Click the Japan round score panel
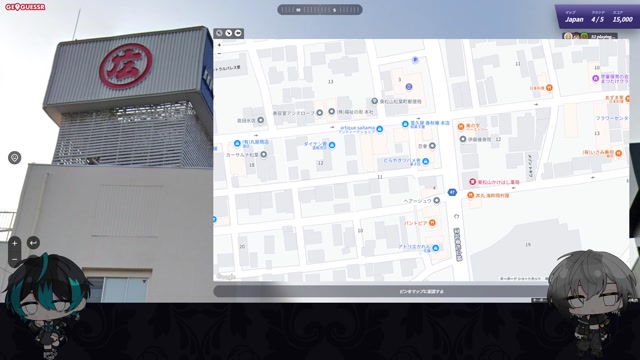 click(x=597, y=16)
